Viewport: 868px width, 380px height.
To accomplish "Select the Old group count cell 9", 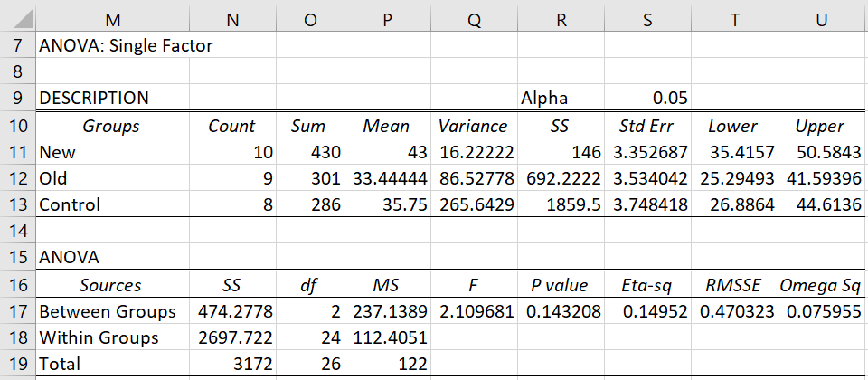I will pyautogui.click(x=232, y=178).
